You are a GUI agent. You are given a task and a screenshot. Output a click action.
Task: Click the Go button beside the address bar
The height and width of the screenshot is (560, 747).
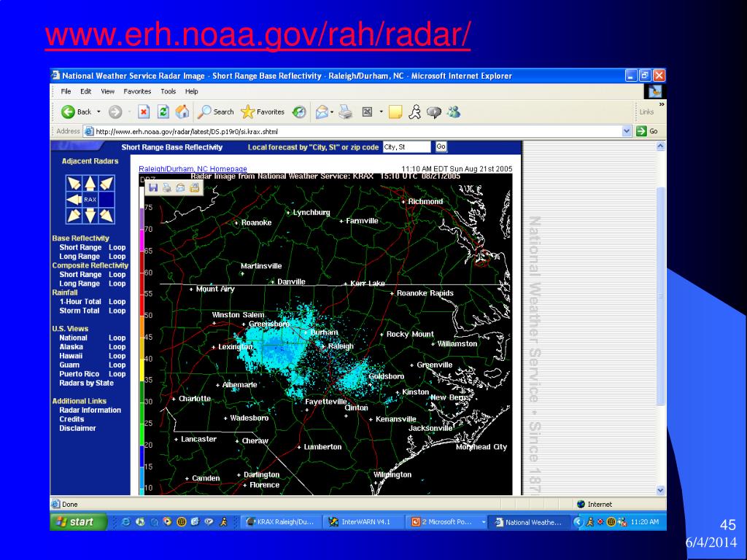648,131
